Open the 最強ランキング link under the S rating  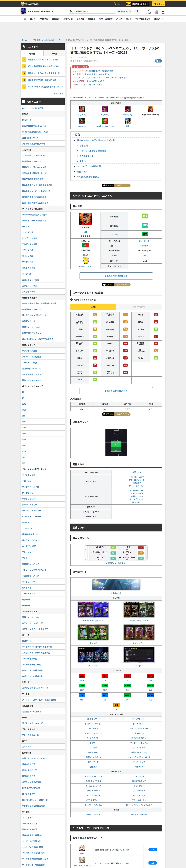coord(86,266)
